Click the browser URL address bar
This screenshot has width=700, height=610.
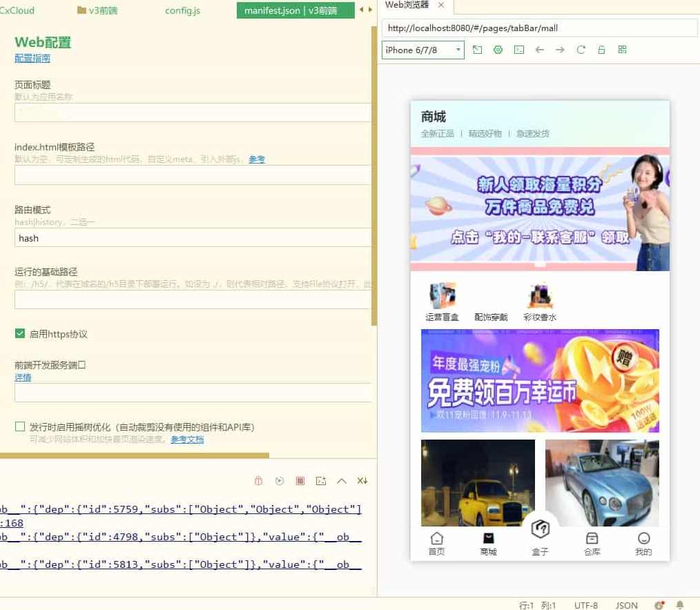point(538,28)
